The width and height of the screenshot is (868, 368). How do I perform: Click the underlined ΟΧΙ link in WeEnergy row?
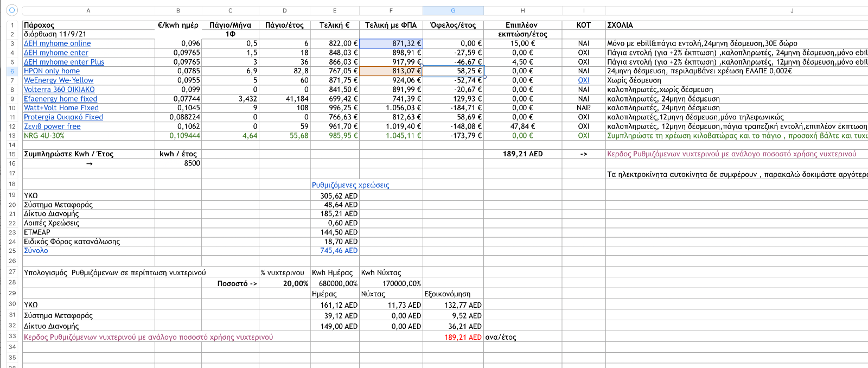pyautogui.click(x=584, y=80)
